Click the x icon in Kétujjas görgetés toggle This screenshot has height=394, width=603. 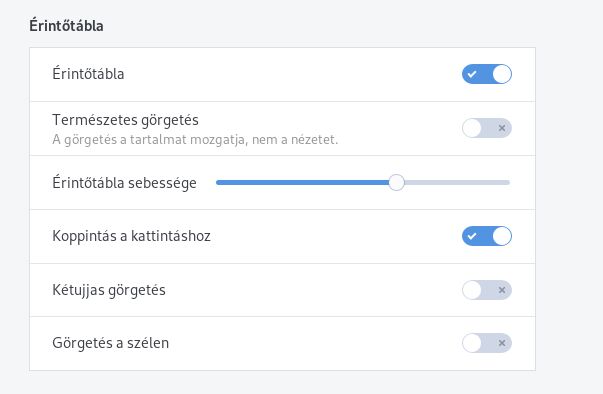[501, 290]
